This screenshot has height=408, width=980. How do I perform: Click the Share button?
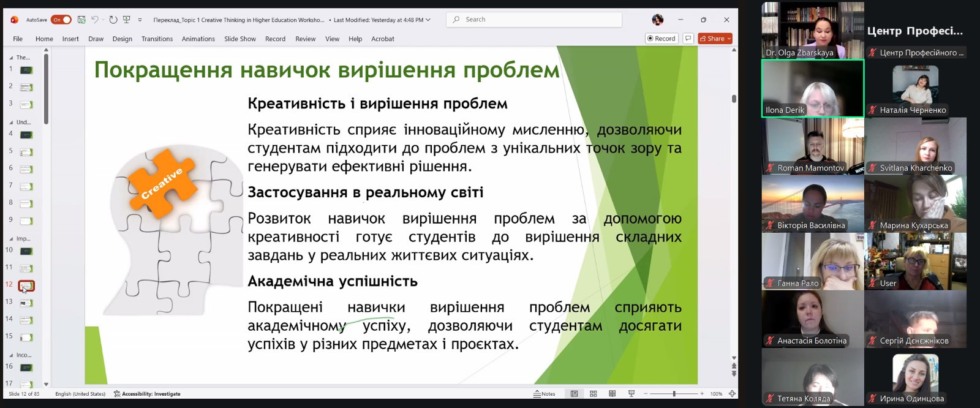715,39
